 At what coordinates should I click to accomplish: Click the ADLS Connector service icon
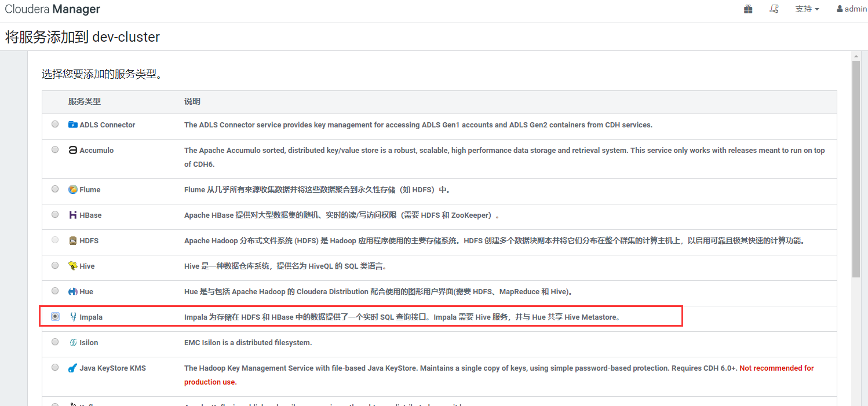pyautogui.click(x=72, y=125)
